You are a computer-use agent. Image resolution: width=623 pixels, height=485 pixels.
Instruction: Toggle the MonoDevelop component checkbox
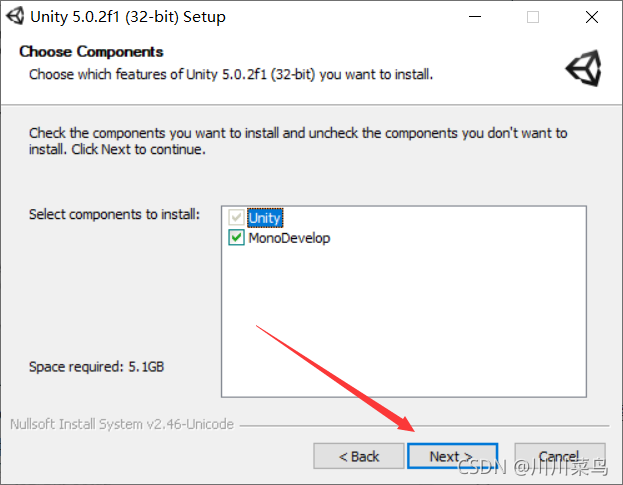(x=236, y=238)
